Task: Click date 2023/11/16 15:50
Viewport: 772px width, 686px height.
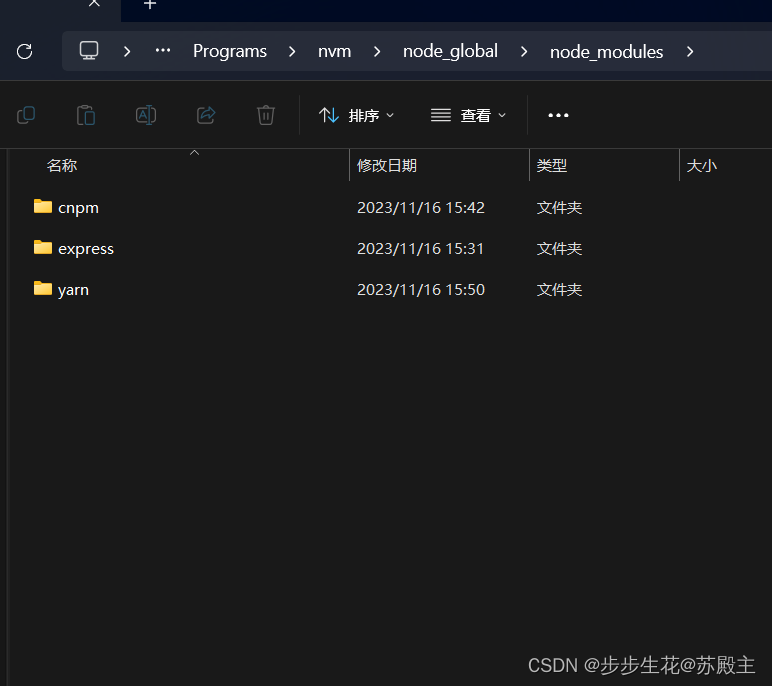Action: click(x=420, y=289)
